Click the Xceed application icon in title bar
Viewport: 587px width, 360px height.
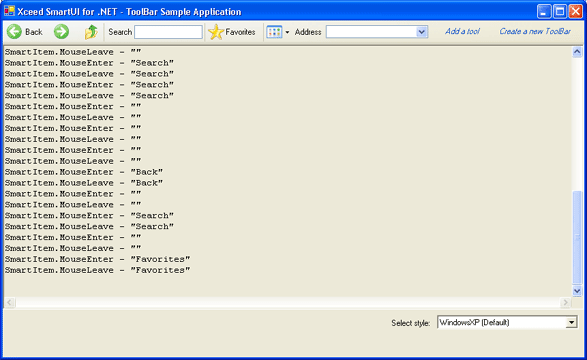coord(9,11)
